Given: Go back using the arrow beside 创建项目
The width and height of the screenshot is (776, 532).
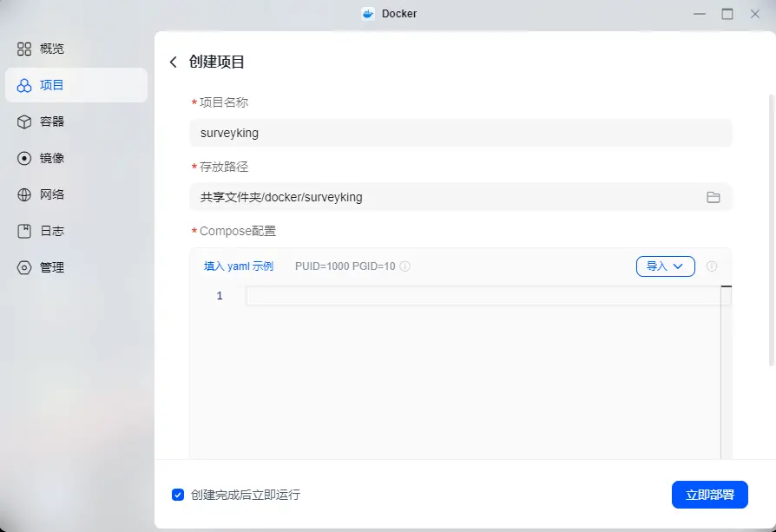Looking at the screenshot, I should [174, 62].
